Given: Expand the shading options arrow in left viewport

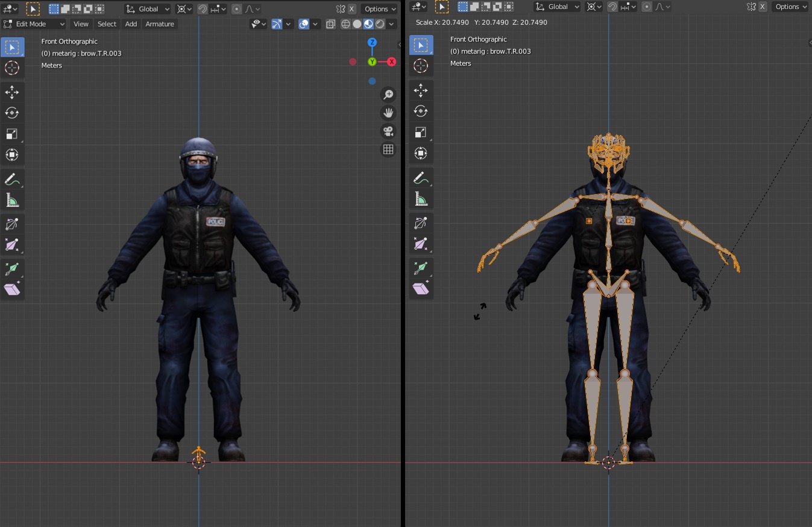Looking at the screenshot, I should 392,24.
